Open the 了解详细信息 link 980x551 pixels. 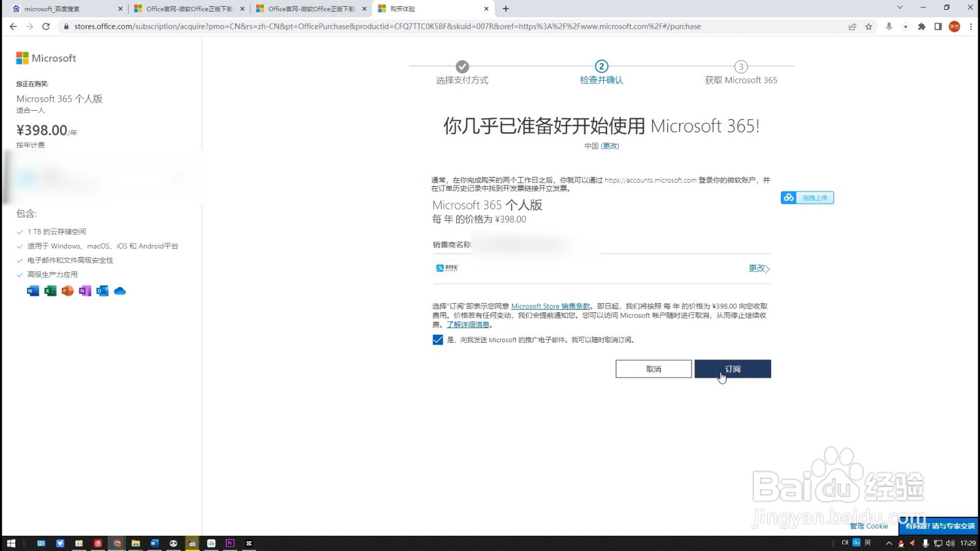coord(468,324)
